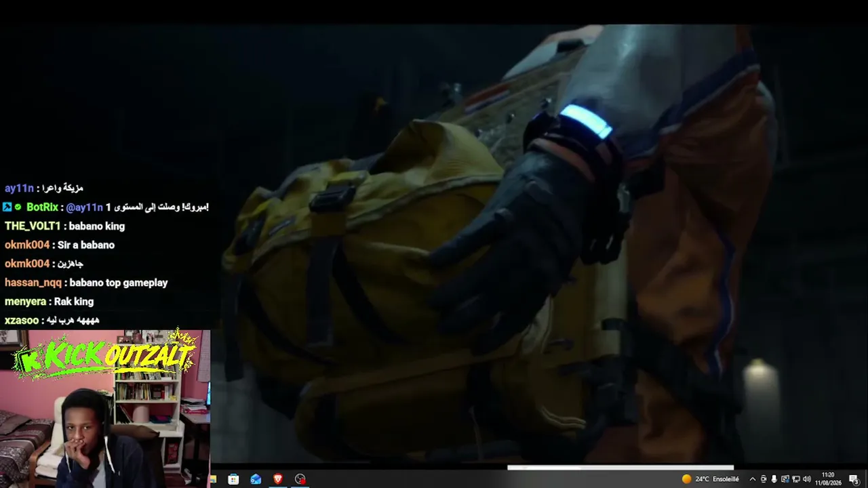Click the streamer webcam feed
Image resolution: width=868 pixels, height=488 pixels.
pyautogui.click(x=105, y=409)
